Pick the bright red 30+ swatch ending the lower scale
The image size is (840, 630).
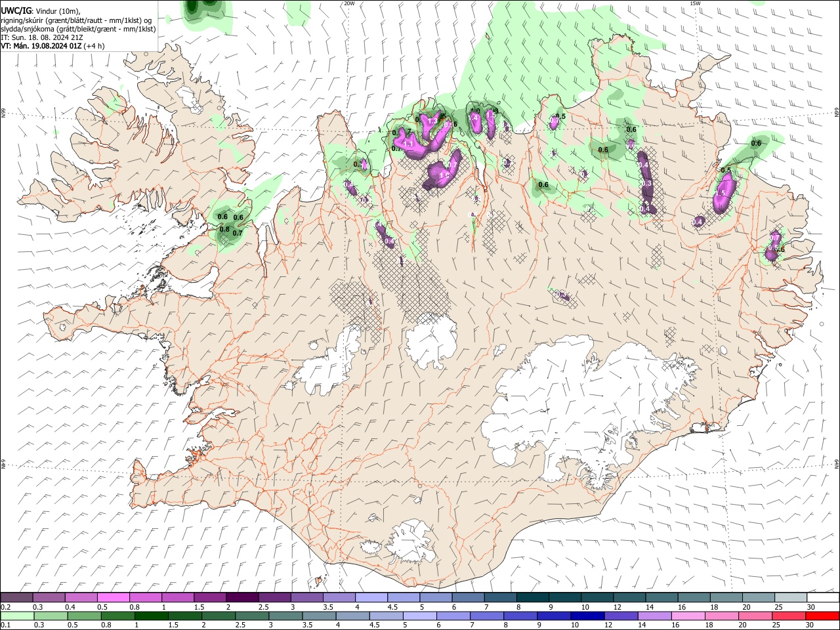pyautogui.click(x=823, y=616)
